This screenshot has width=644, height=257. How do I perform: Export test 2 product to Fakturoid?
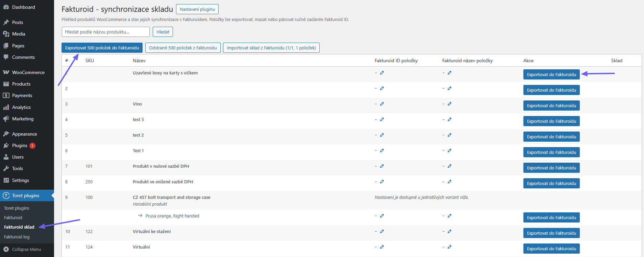(x=551, y=137)
